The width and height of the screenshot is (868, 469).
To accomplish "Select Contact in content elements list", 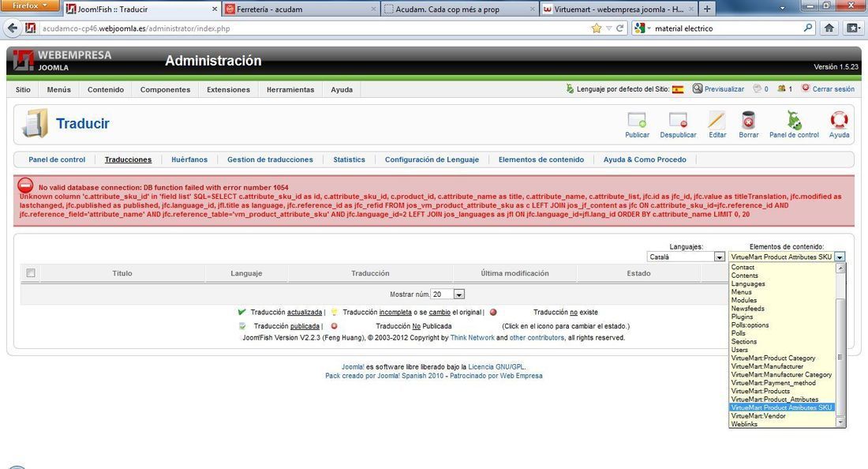I will coord(782,267).
